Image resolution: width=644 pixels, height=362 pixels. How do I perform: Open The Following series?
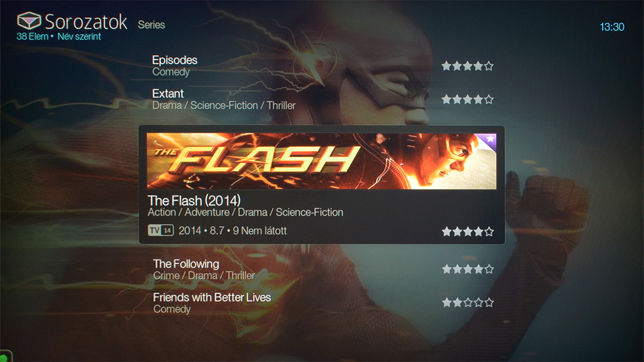point(322,269)
